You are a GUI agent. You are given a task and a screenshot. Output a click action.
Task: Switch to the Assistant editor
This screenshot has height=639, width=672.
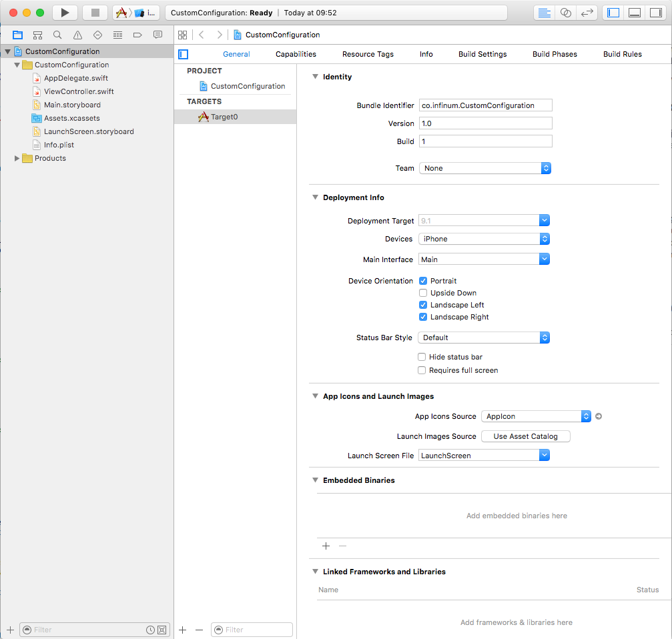click(x=566, y=13)
